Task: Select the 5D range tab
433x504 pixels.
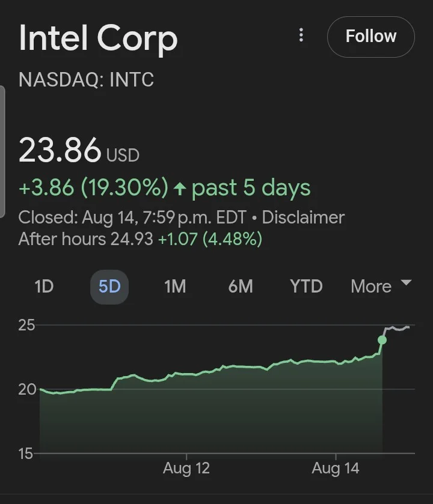Action: (109, 287)
